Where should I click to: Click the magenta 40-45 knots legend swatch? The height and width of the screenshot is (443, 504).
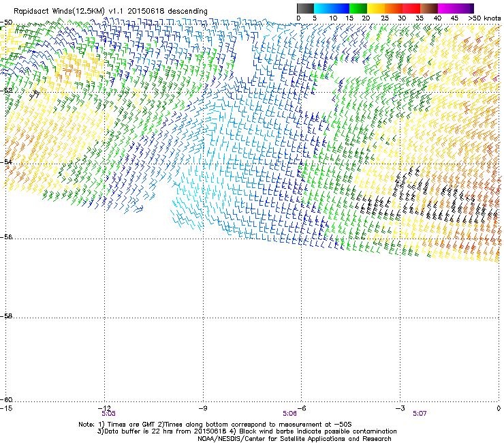click(447, 8)
